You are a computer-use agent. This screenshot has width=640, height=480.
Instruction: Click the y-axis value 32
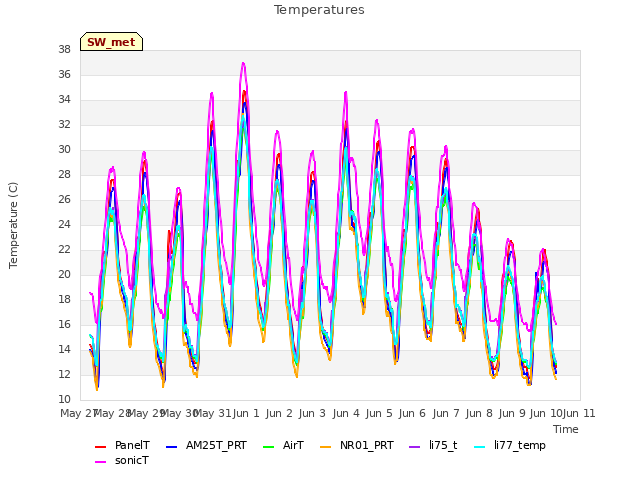pos(64,124)
